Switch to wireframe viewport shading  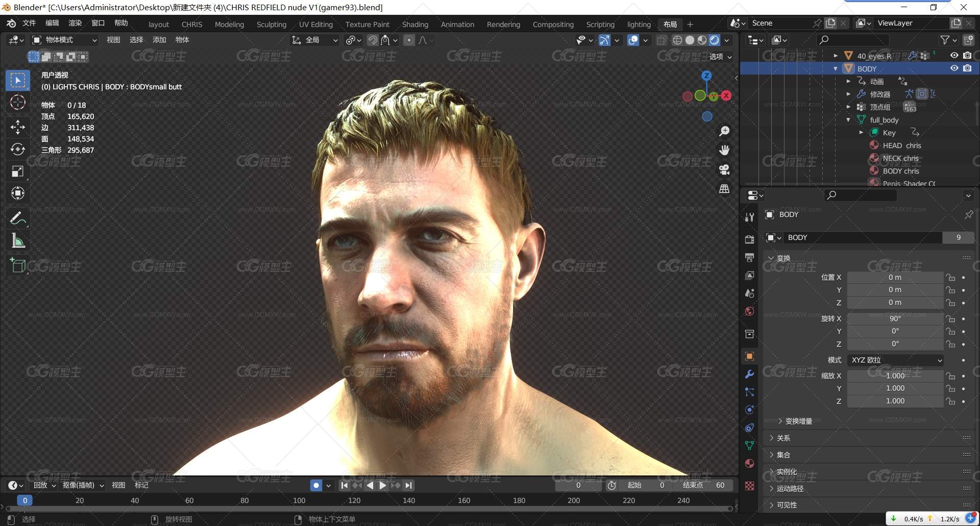677,40
